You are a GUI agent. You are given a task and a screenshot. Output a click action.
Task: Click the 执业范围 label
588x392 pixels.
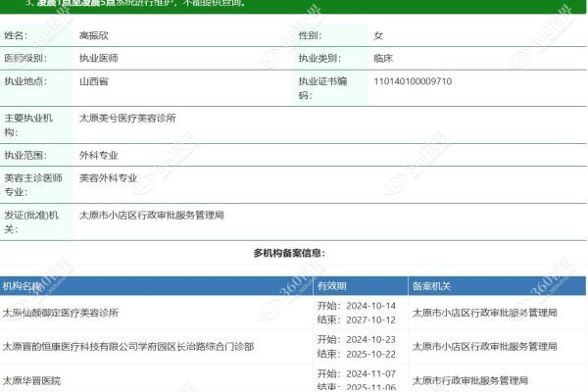pyautogui.click(x=25, y=155)
